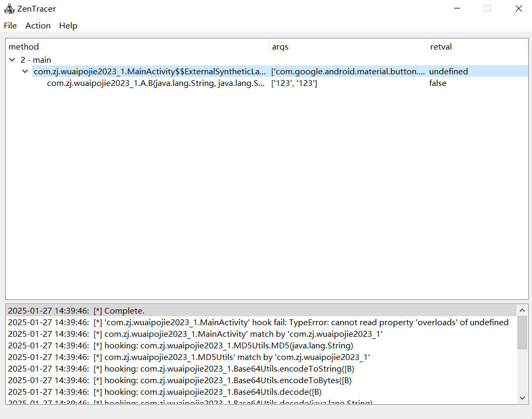Open the Action menu
532x419 pixels.
pos(38,26)
